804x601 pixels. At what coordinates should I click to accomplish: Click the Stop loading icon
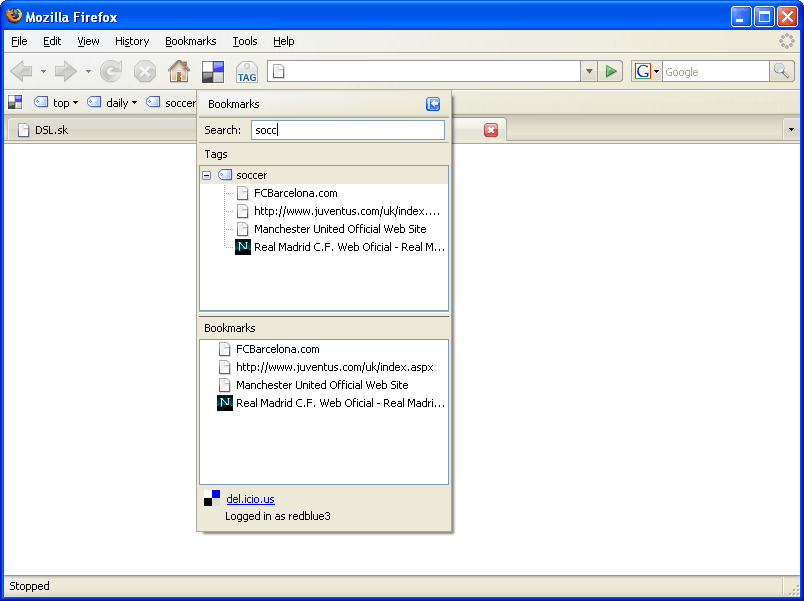point(145,72)
